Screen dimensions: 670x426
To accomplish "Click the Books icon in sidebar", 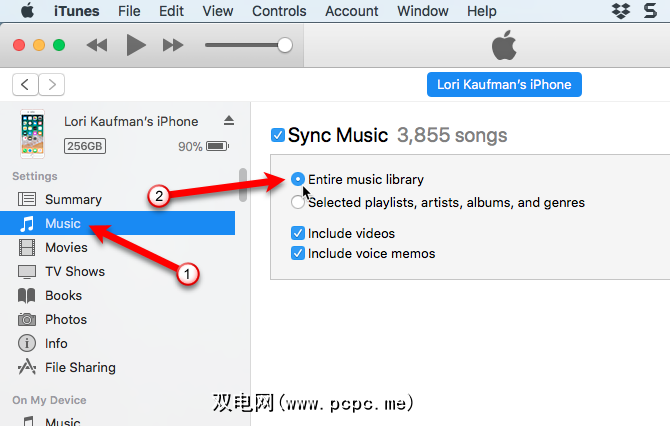I will click(x=27, y=296).
